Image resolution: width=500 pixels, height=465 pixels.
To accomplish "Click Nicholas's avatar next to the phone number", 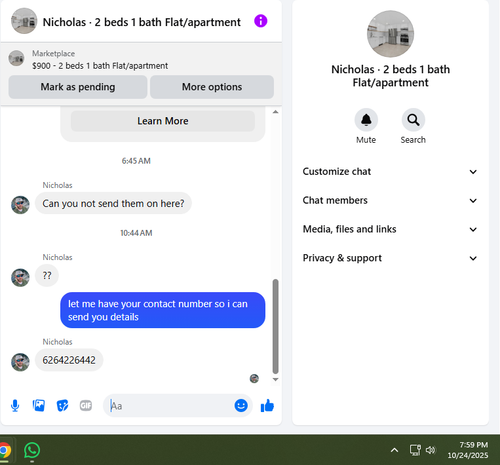I will pyautogui.click(x=20, y=362).
